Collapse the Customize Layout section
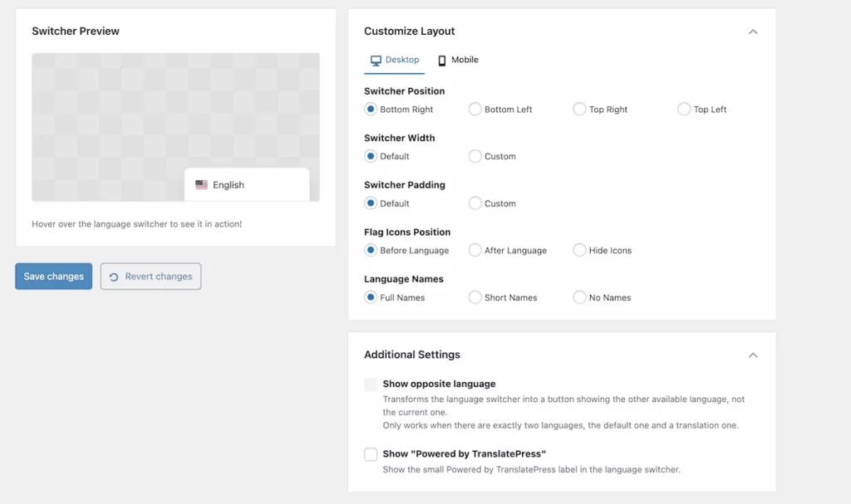This screenshot has height=504, width=851. tap(753, 32)
